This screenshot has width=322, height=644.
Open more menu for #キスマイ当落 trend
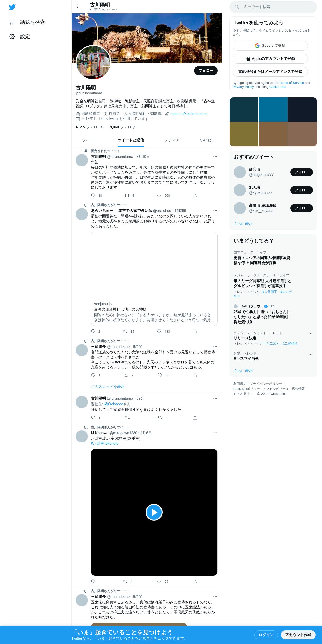click(310, 354)
